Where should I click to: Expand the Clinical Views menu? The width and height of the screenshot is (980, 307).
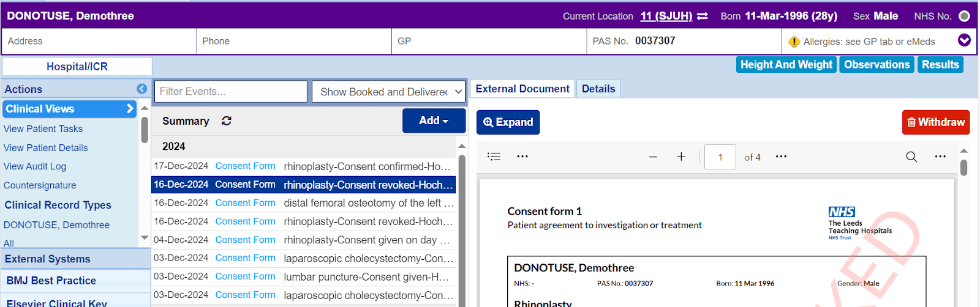(x=69, y=109)
